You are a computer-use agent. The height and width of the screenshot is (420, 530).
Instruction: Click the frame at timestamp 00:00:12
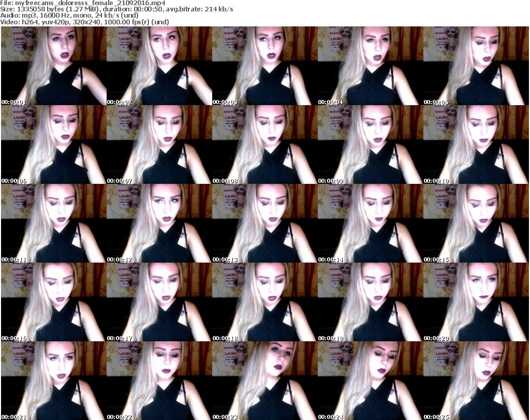159,223
